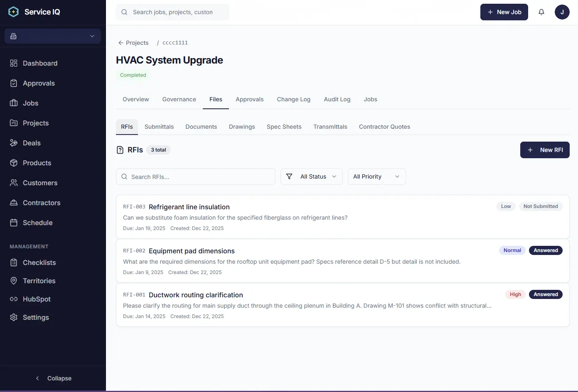Open RFI-001 Ductwork routing clarification
The width and height of the screenshot is (578, 392).
pos(343,305)
